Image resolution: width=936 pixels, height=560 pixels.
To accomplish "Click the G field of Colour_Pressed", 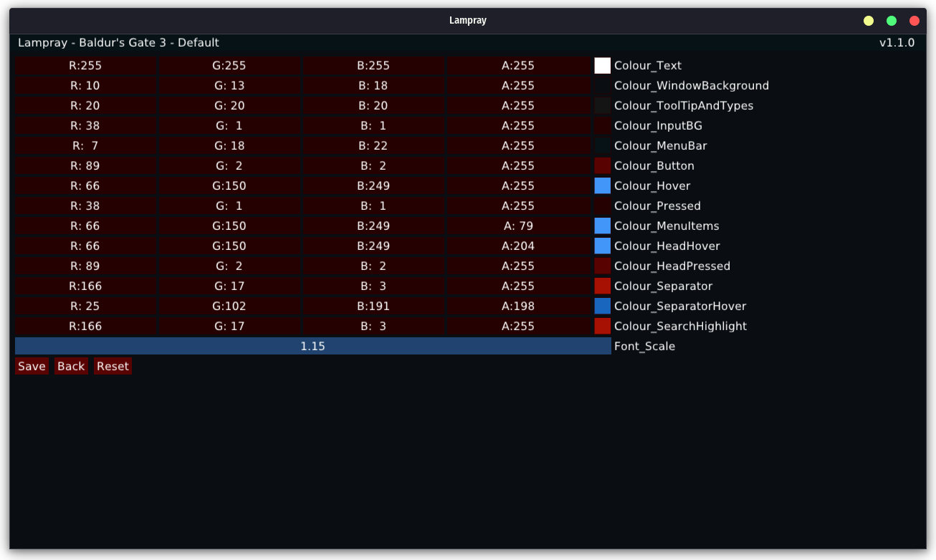I will [x=229, y=206].
